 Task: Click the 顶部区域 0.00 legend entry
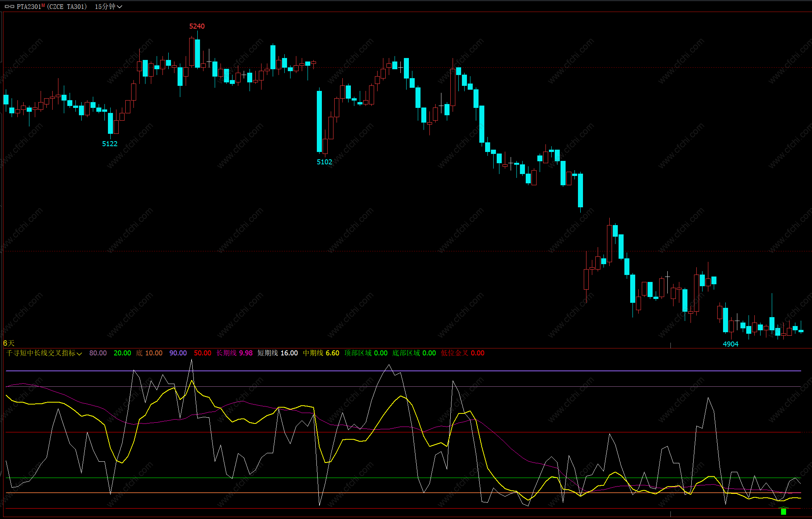pos(366,353)
